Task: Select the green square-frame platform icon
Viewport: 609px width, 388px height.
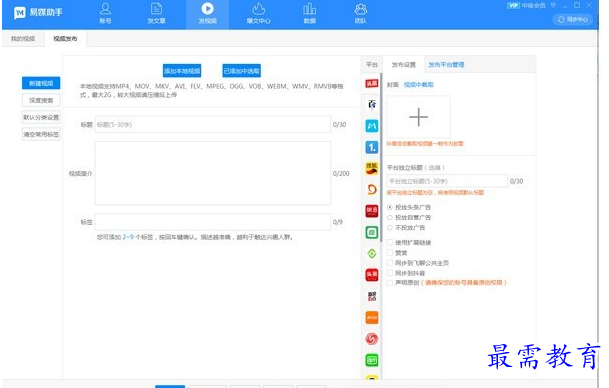Action: [372, 232]
